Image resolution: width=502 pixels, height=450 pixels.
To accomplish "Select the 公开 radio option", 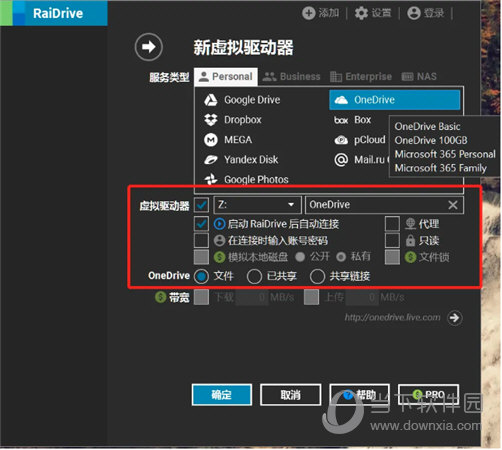I will 300,257.
